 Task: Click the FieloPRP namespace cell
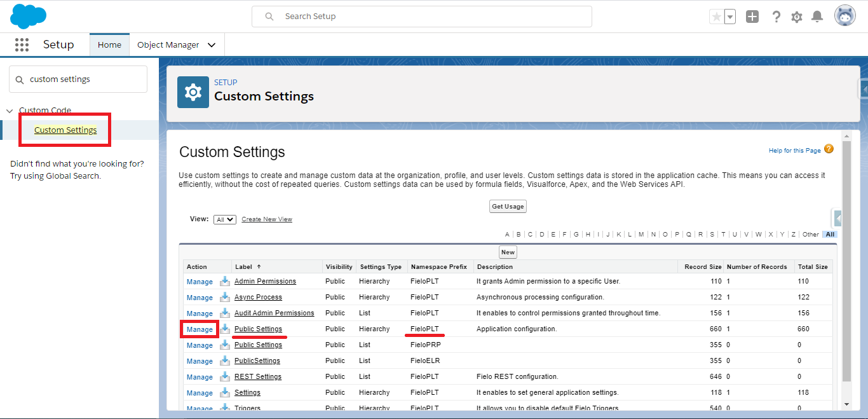426,345
